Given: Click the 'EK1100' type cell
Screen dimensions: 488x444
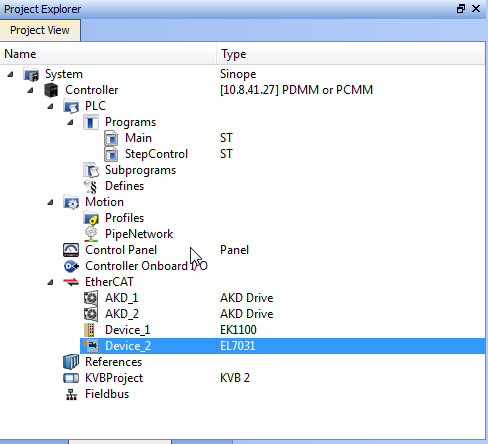Looking at the screenshot, I should click(x=238, y=330).
